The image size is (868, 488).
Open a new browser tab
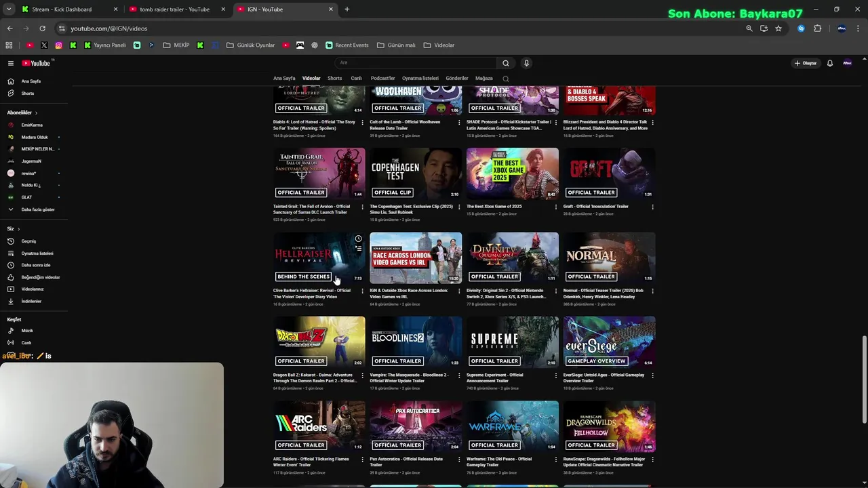[x=347, y=9]
